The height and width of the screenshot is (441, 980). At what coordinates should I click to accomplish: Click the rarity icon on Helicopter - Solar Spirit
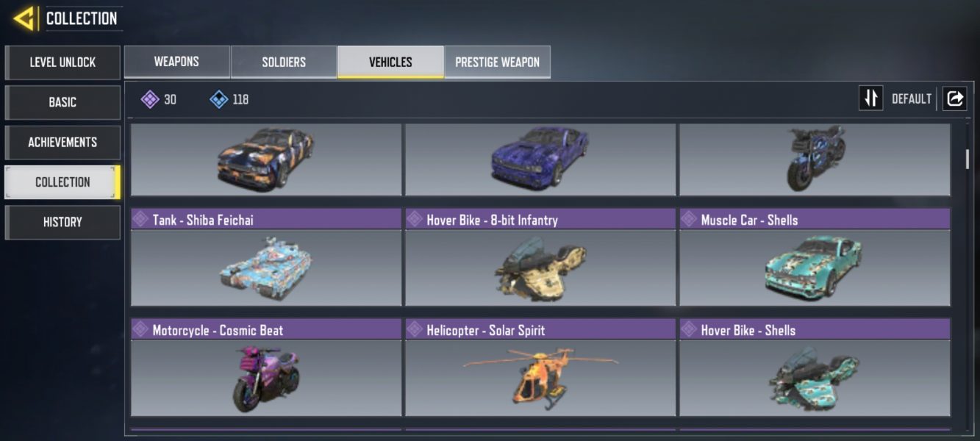click(415, 329)
